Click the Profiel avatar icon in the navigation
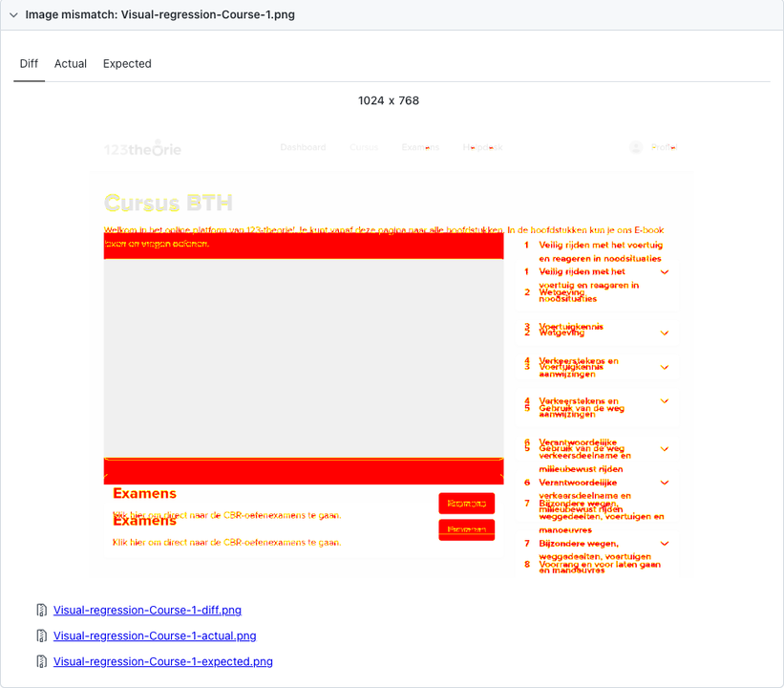784x688 pixels. (x=636, y=147)
